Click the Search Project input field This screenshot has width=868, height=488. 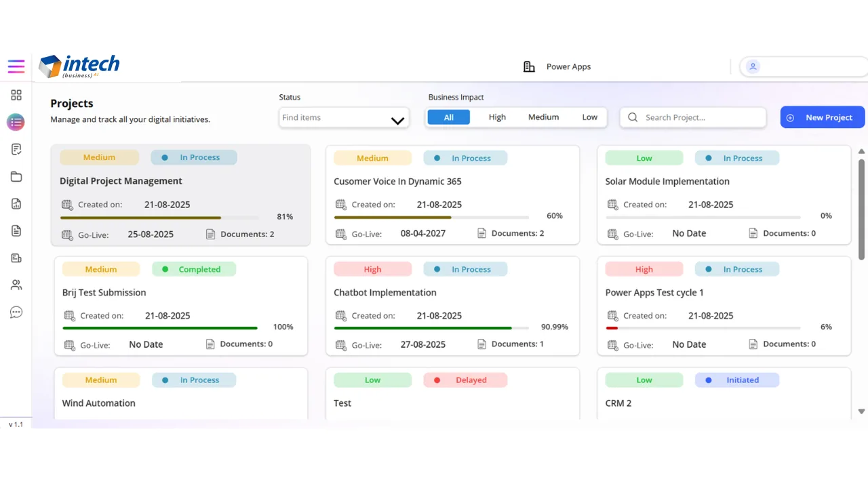693,117
